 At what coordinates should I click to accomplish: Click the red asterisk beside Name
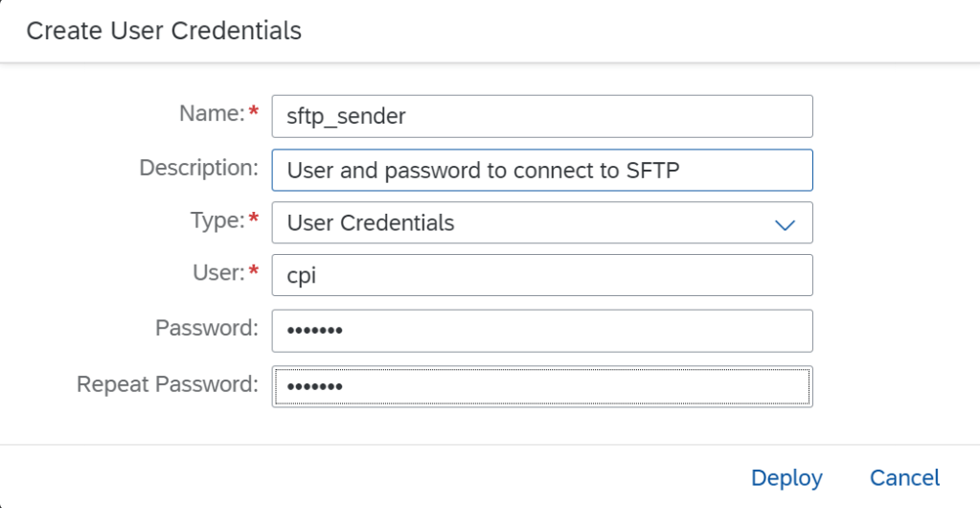(254, 114)
